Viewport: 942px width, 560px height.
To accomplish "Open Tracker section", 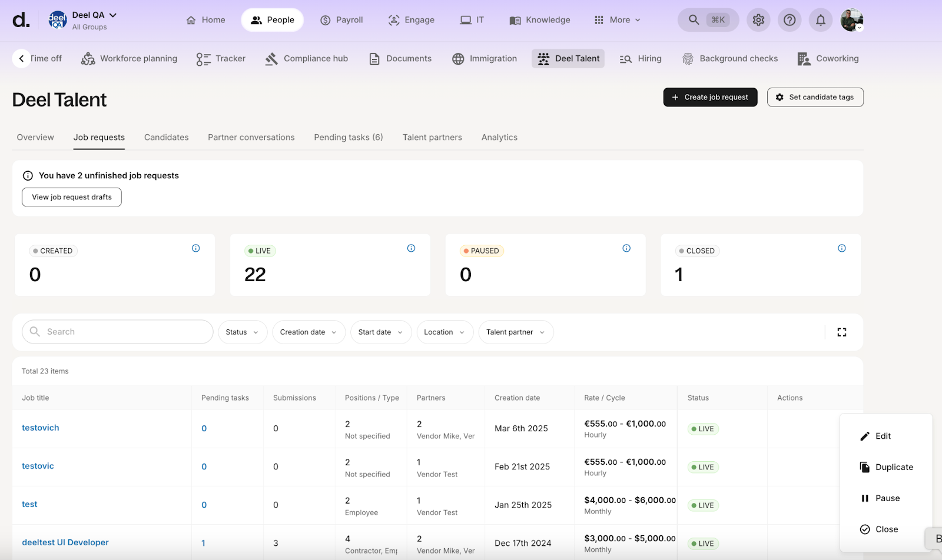I will (x=221, y=58).
